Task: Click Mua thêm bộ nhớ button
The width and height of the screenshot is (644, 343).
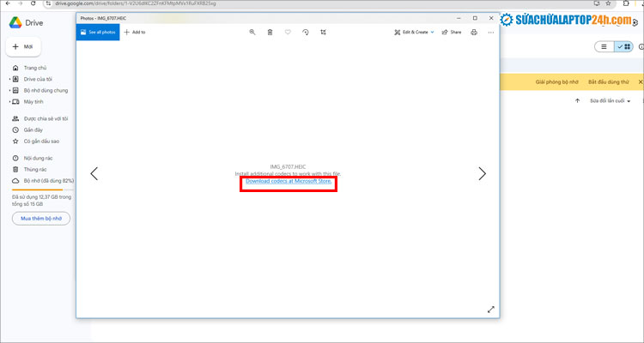Action: pyautogui.click(x=41, y=219)
